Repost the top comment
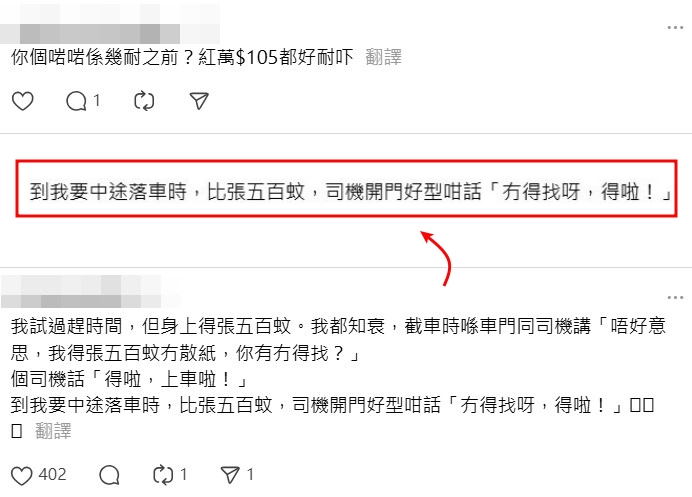 pos(144,101)
